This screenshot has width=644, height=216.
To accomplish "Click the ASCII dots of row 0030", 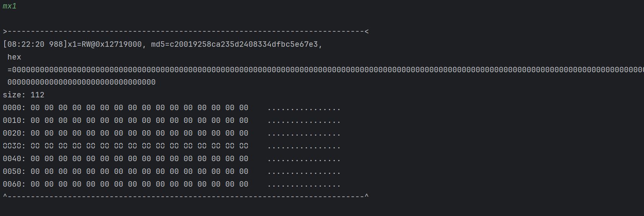I will click(x=304, y=147).
